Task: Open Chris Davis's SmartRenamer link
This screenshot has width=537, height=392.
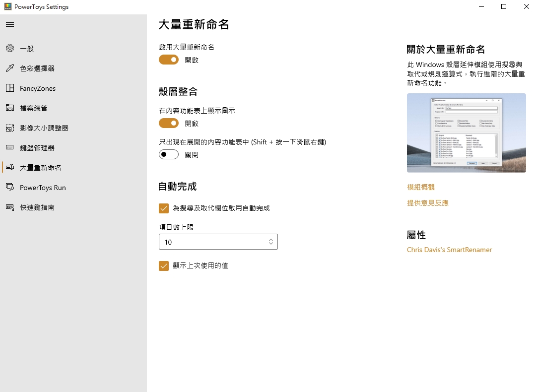Action: pyautogui.click(x=449, y=250)
